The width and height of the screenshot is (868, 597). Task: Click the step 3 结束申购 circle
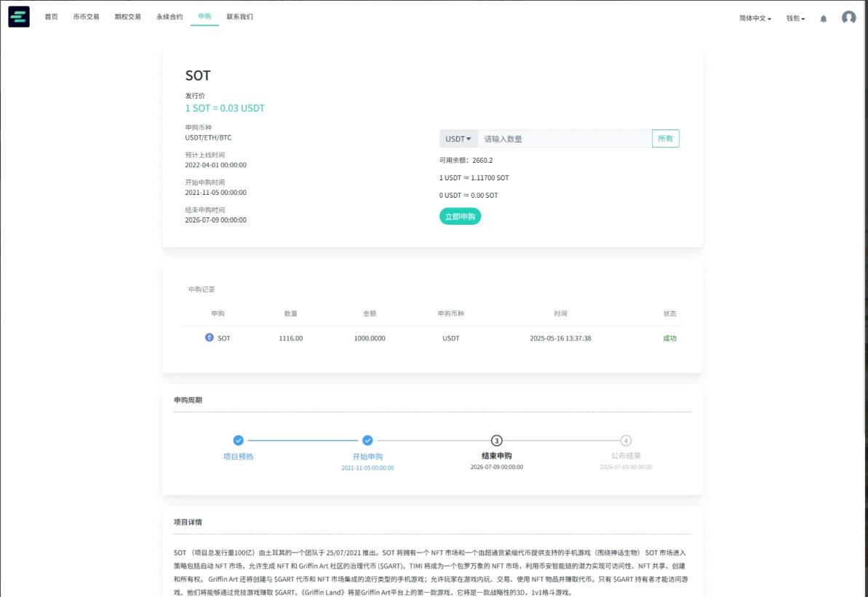coord(497,440)
